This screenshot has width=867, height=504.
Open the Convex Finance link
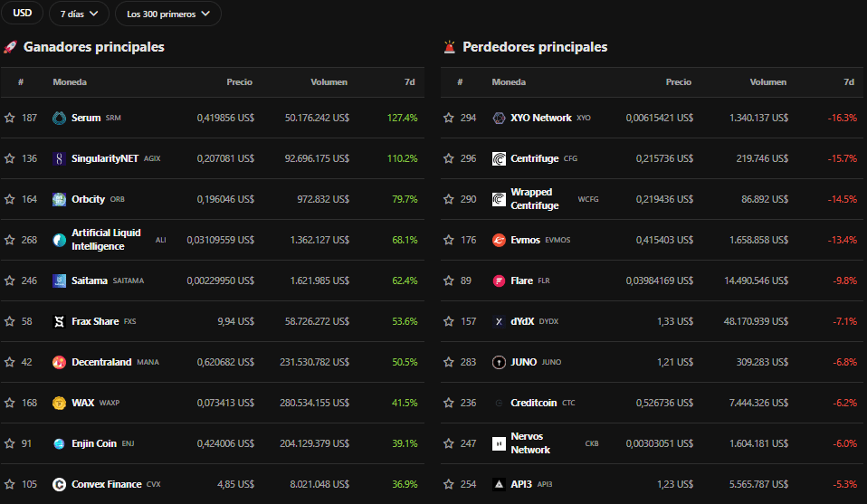tap(106, 485)
